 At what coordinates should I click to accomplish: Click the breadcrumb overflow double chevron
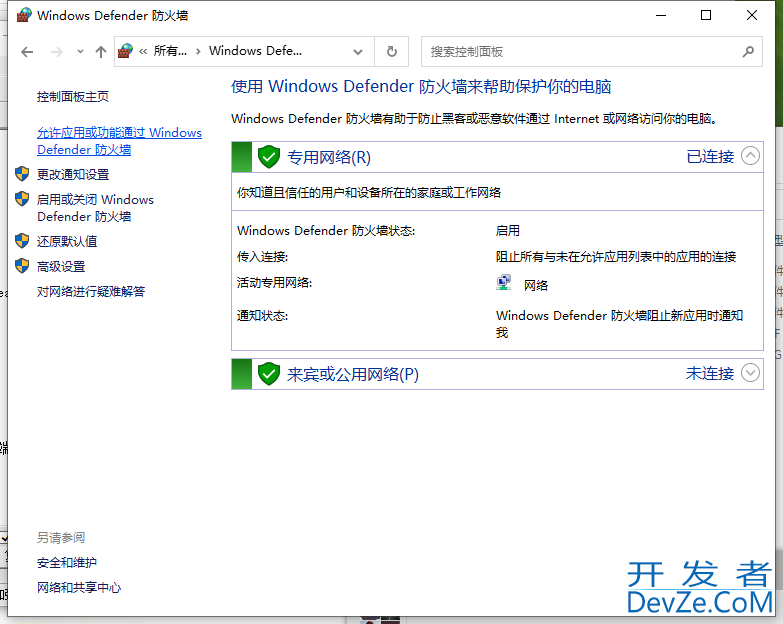[143, 51]
